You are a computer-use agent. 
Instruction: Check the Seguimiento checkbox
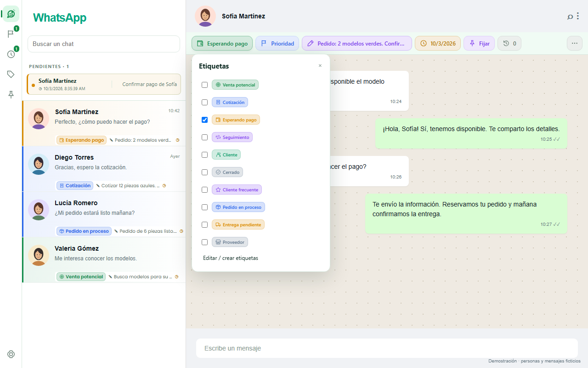[205, 137]
